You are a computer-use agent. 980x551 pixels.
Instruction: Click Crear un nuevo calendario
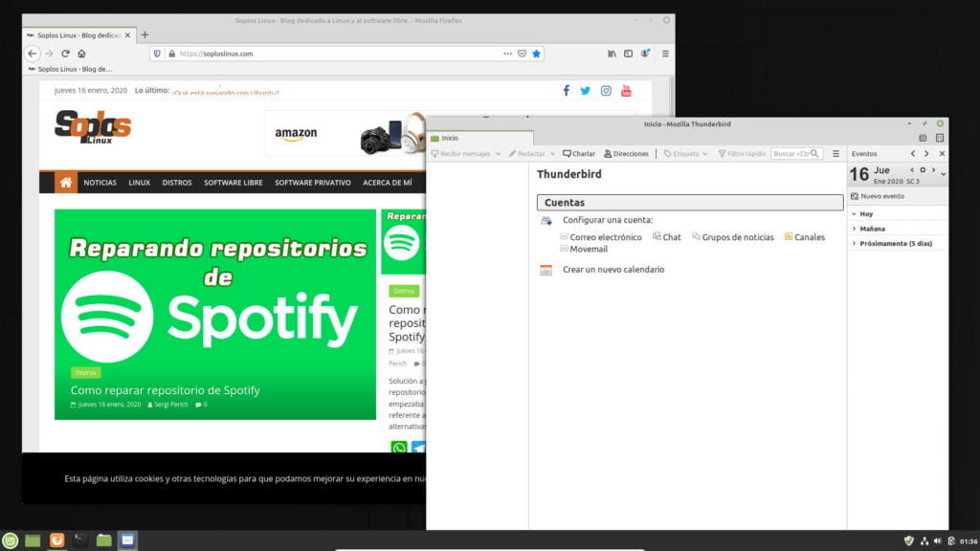[x=613, y=270]
